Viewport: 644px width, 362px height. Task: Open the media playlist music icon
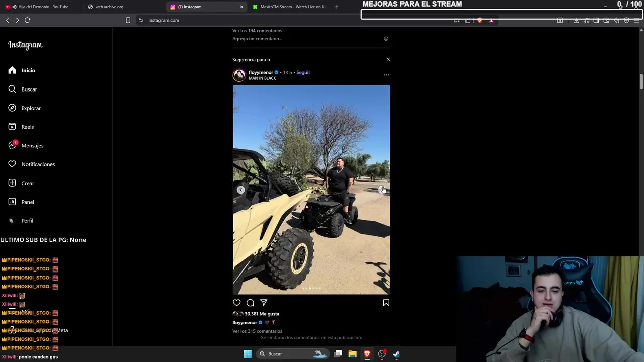pyautogui.click(x=586, y=21)
